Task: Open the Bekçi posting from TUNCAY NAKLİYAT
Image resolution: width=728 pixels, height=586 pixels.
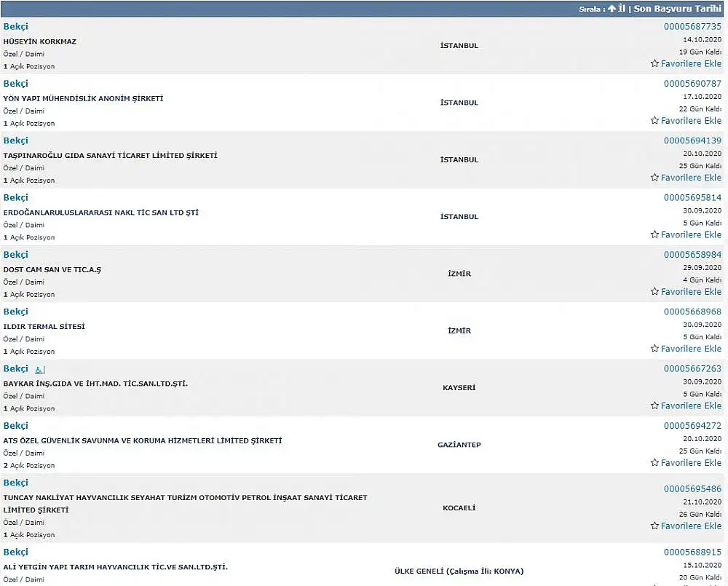Action: pyautogui.click(x=16, y=483)
